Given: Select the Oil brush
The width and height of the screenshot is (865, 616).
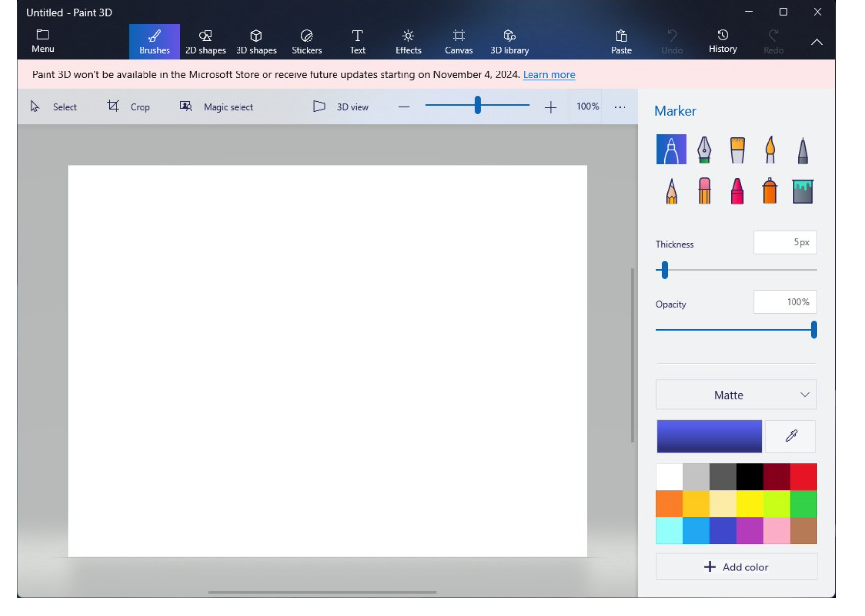Looking at the screenshot, I should coord(737,149).
